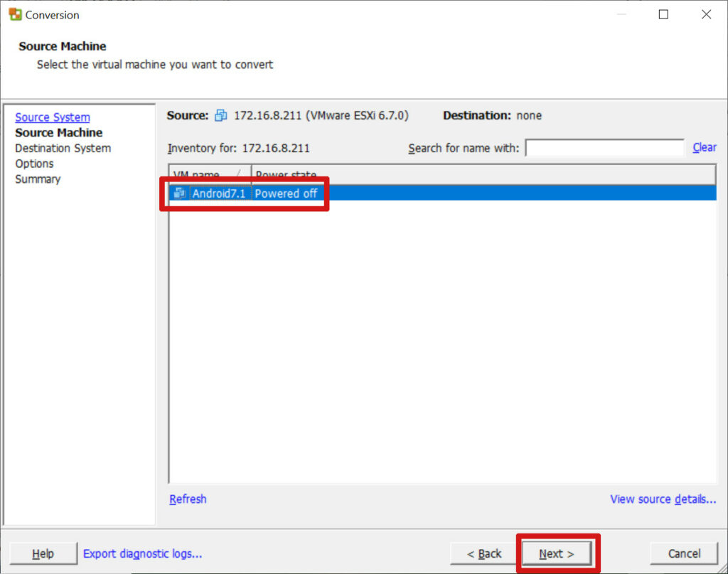
Task: Click the Destination none label
Action: (x=492, y=115)
